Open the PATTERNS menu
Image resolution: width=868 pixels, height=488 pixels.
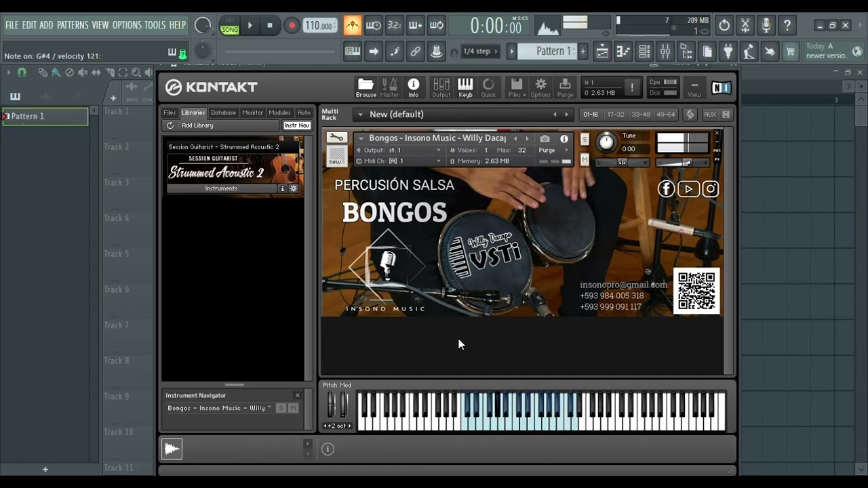72,25
